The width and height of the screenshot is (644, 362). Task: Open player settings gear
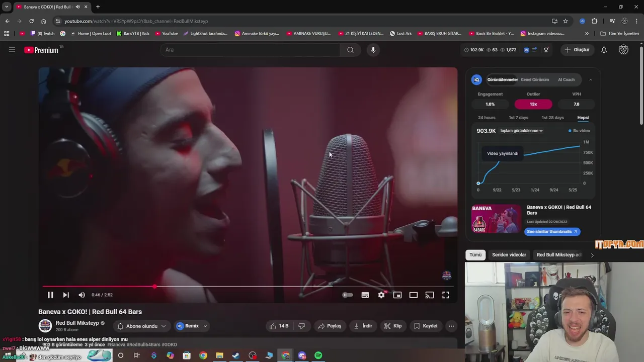click(381, 295)
